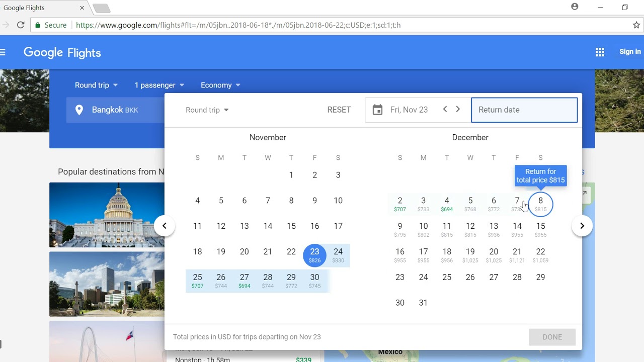Open the Chrome profile icon

click(575, 7)
